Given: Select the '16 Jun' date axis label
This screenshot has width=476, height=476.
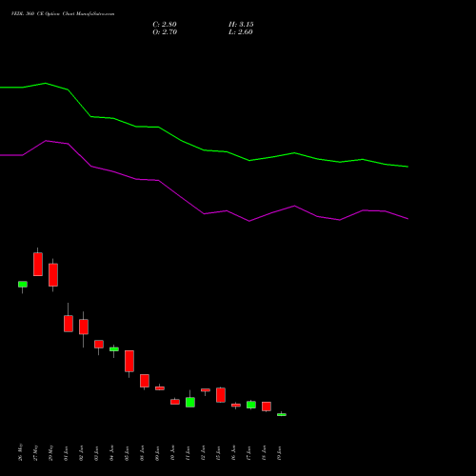Looking at the screenshot, I should tap(234, 453).
